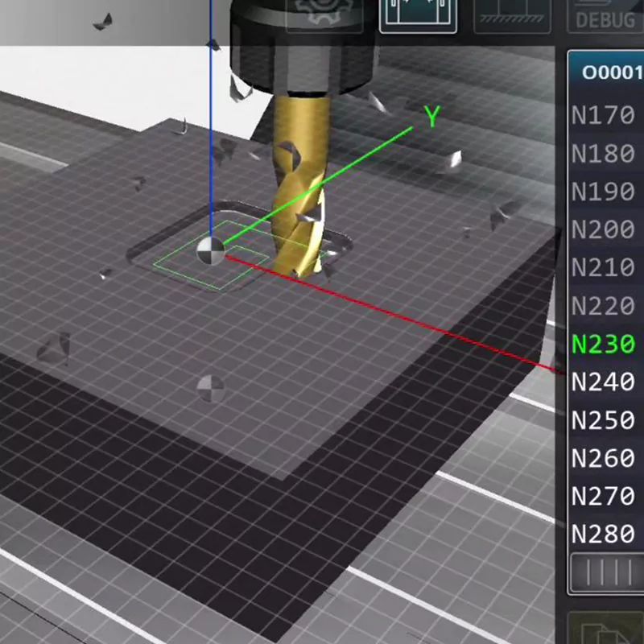
Task: Click the workpiece origin sphere marker
Action: (x=211, y=251)
